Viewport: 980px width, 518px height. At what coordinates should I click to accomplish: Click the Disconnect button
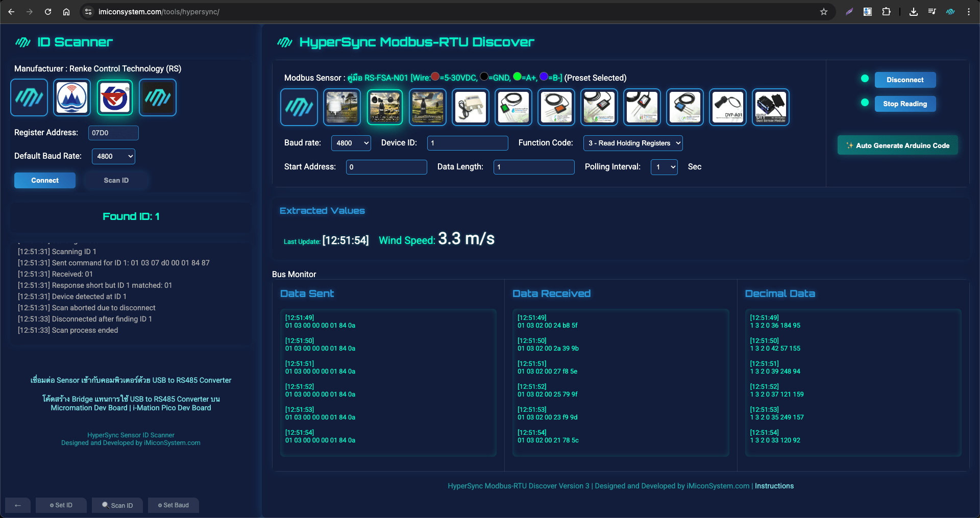[x=905, y=80]
